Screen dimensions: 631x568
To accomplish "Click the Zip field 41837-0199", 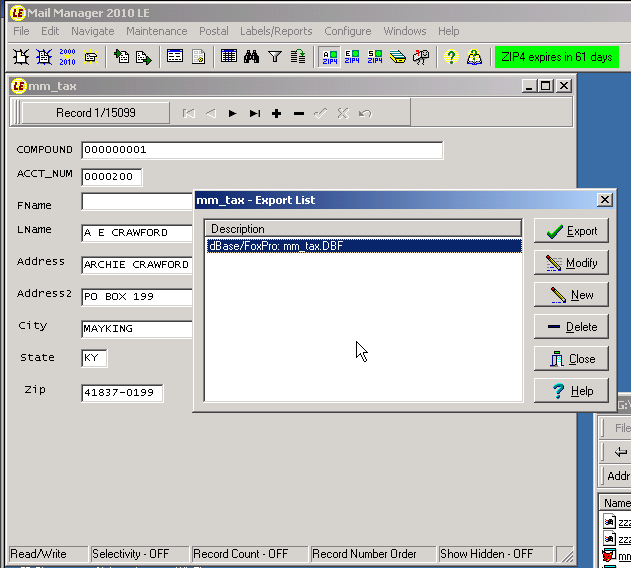I will coord(122,393).
